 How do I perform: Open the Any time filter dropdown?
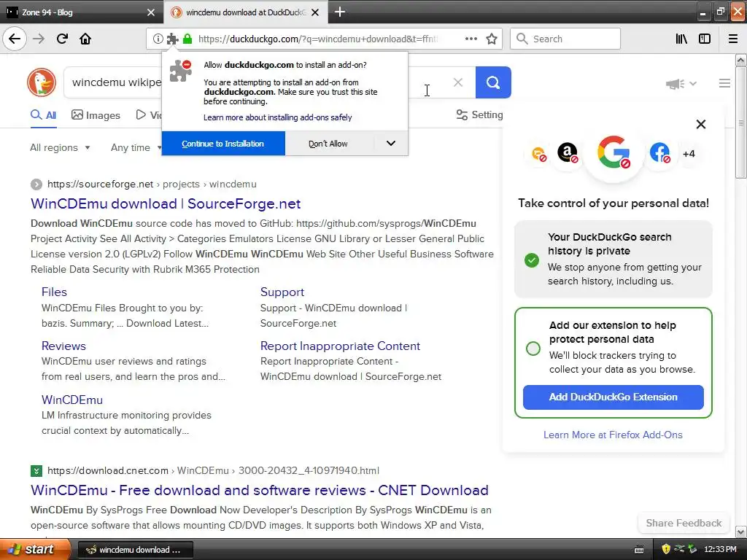(x=136, y=147)
